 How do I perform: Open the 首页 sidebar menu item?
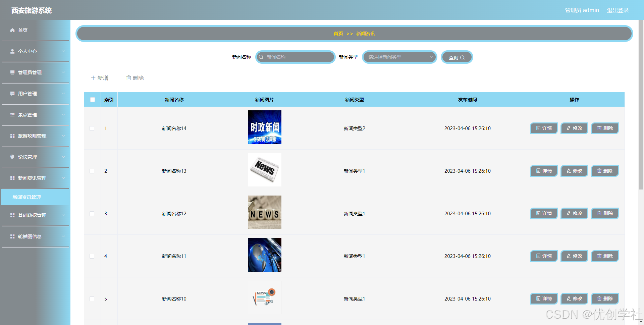[x=35, y=30]
